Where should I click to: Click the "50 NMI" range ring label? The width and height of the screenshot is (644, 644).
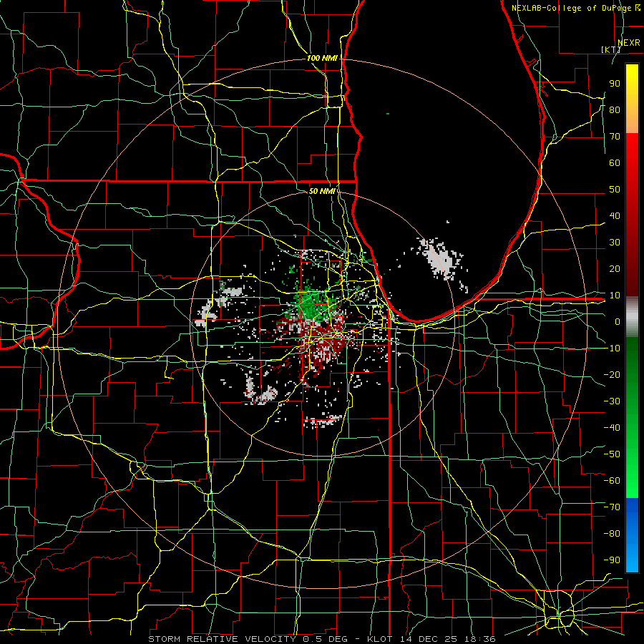(x=322, y=191)
